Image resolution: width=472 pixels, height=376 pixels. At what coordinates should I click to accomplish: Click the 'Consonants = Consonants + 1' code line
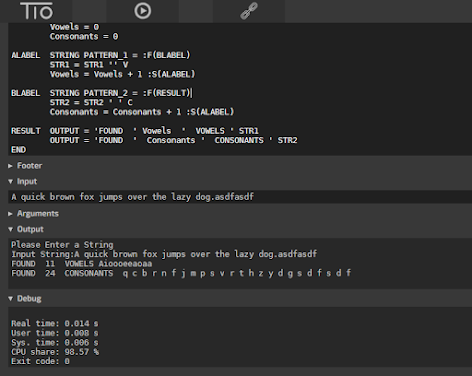click(x=142, y=112)
